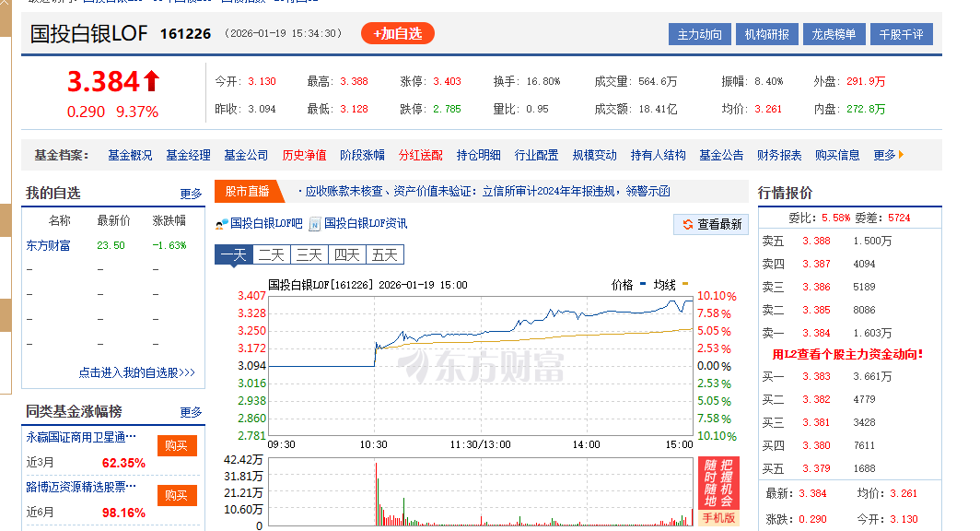Click the 涨停 value 3.403
The width and height of the screenshot is (980, 531).
447,81
